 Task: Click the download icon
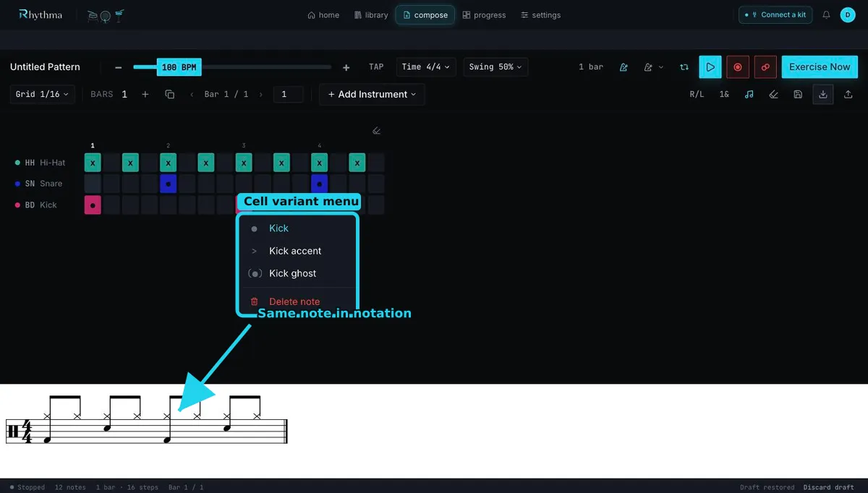pos(823,95)
